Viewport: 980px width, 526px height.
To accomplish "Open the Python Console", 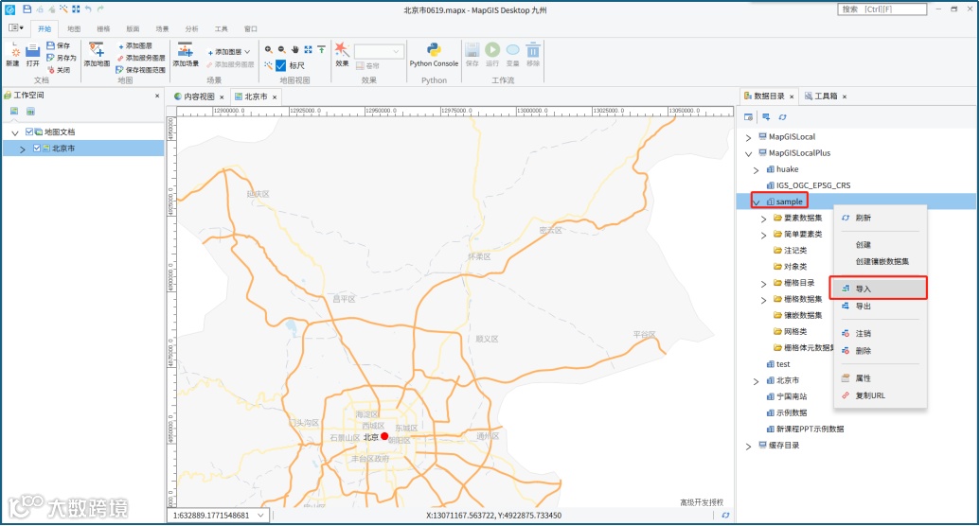I will tap(434, 55).
